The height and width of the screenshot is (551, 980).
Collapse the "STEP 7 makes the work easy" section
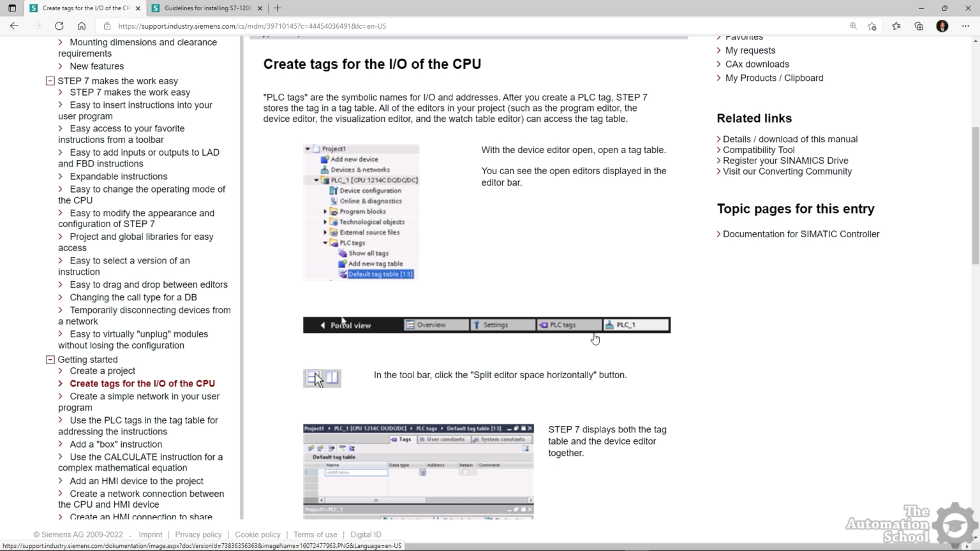tap(50, 81)
